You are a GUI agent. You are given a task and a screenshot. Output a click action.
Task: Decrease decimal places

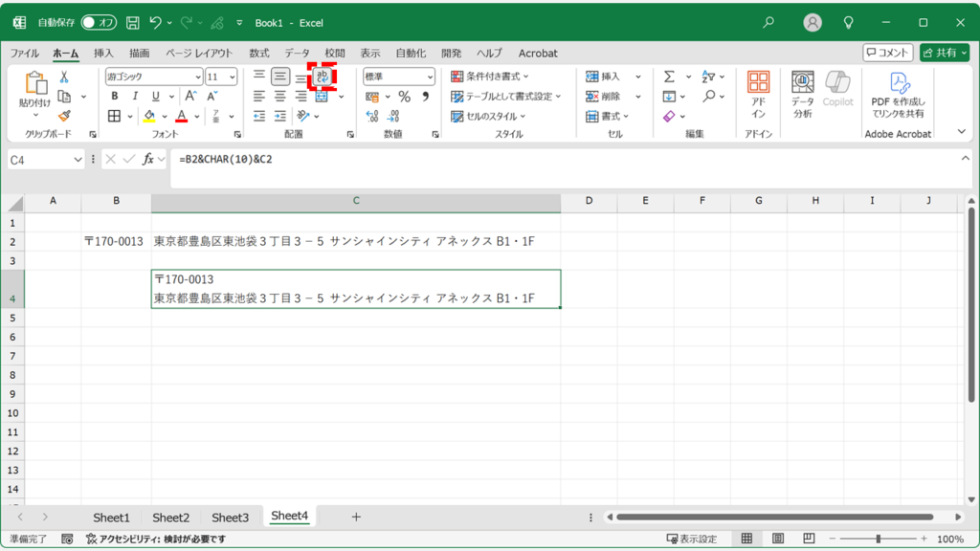point(393,116)
